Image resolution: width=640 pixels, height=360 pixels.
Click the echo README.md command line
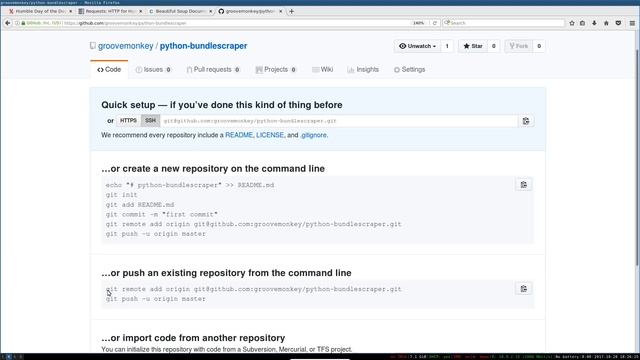[x=190, y=185]
